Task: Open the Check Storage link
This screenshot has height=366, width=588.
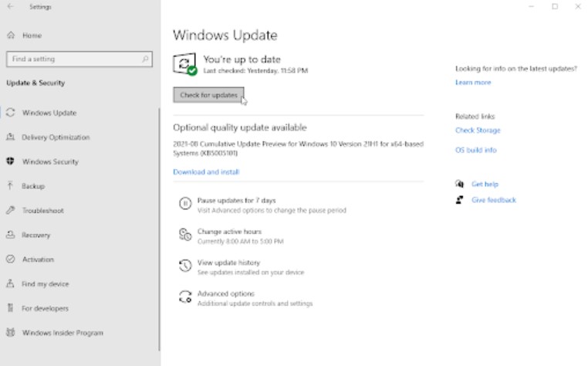Action: [478, 130]
